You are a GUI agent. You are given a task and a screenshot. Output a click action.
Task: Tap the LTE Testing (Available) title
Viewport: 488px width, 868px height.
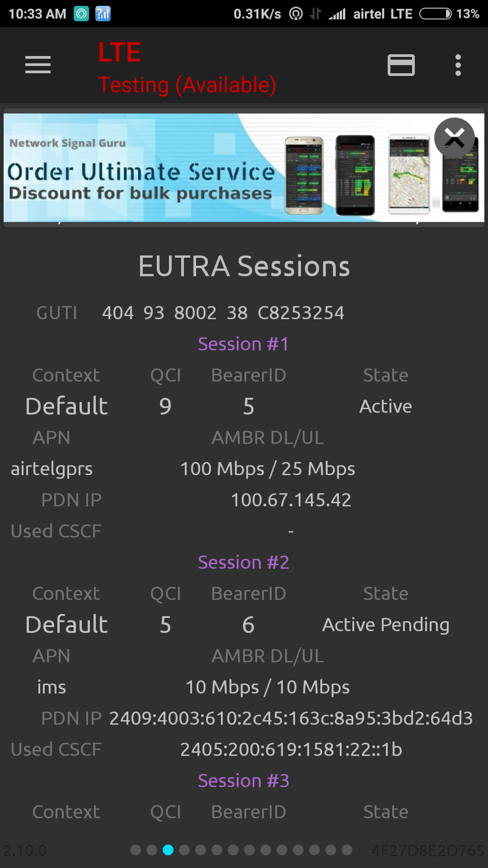click(187, 68)
